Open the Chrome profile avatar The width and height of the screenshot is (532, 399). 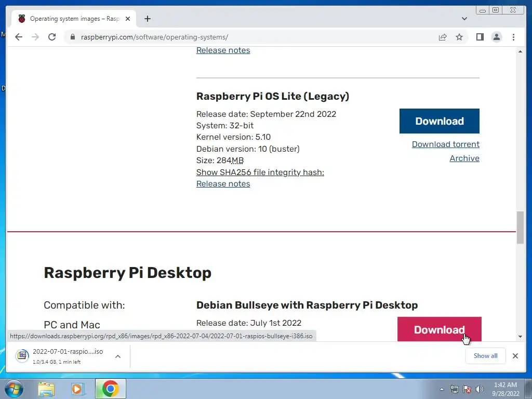coord(496,37)
